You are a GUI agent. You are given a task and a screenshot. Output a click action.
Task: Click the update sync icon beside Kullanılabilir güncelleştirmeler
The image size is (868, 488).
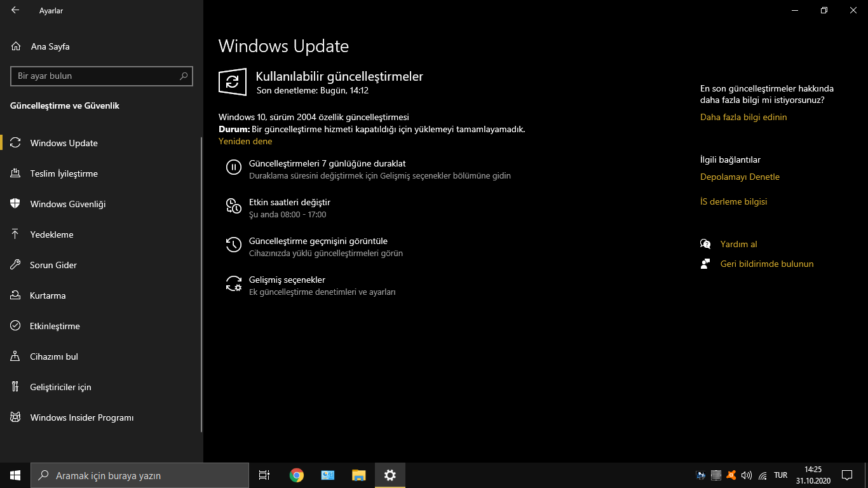coord(233,82)
